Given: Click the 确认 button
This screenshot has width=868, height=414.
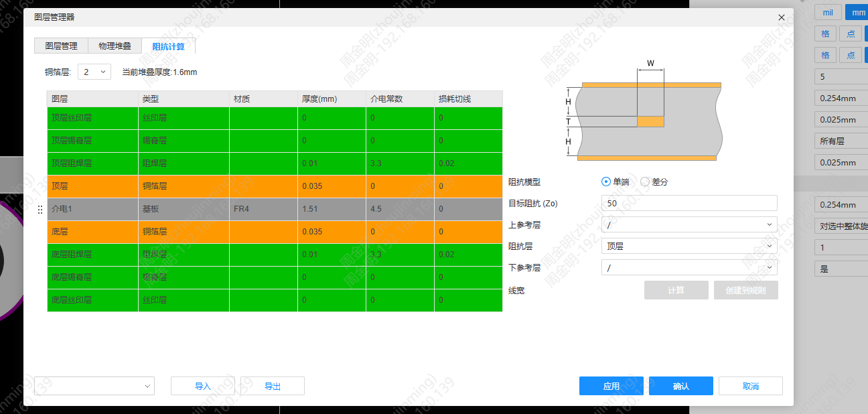Looking at the screenshot, I should [x=681, y=386].
